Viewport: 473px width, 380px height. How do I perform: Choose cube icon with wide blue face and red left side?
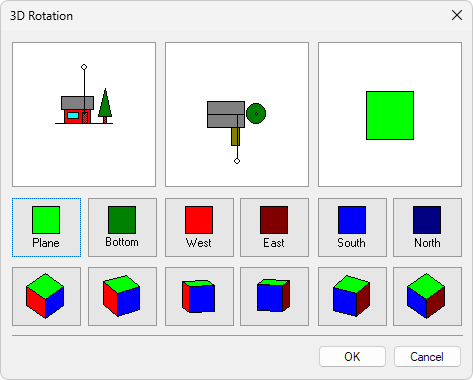122,296
